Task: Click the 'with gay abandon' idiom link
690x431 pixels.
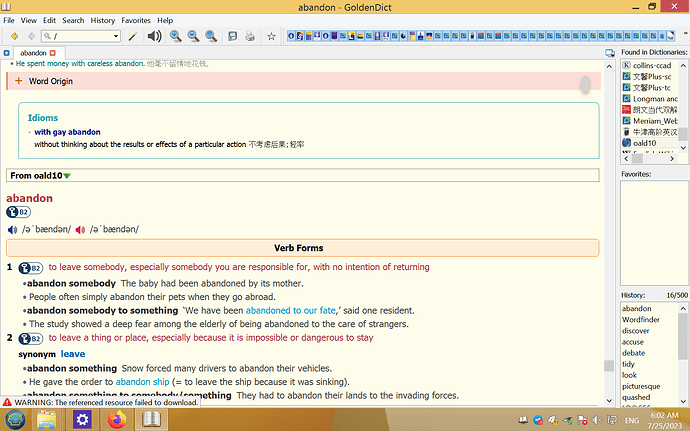Action: click(67, 132)
